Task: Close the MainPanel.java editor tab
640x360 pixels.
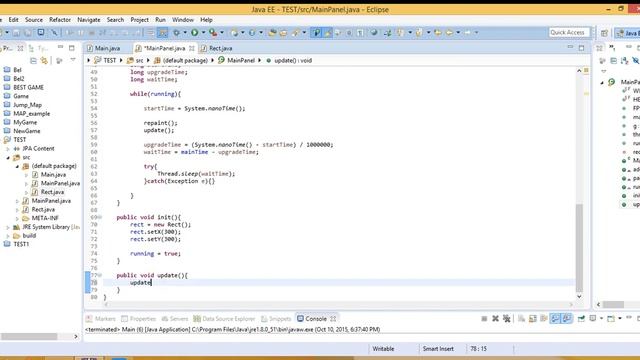Action: click(x=191, y=48)
